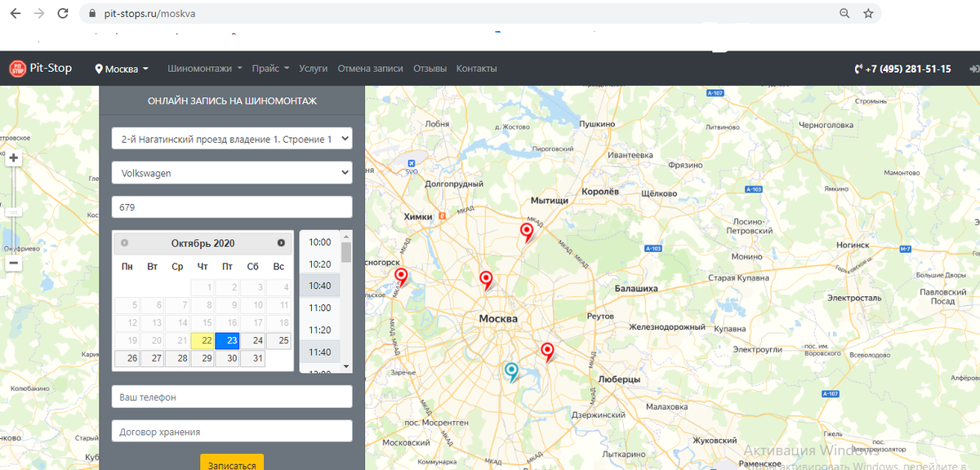Viewport: 980px width, 470px height.
Task: Open the car brand dropdown showing Volkswagen
Action: click(232, 173)
